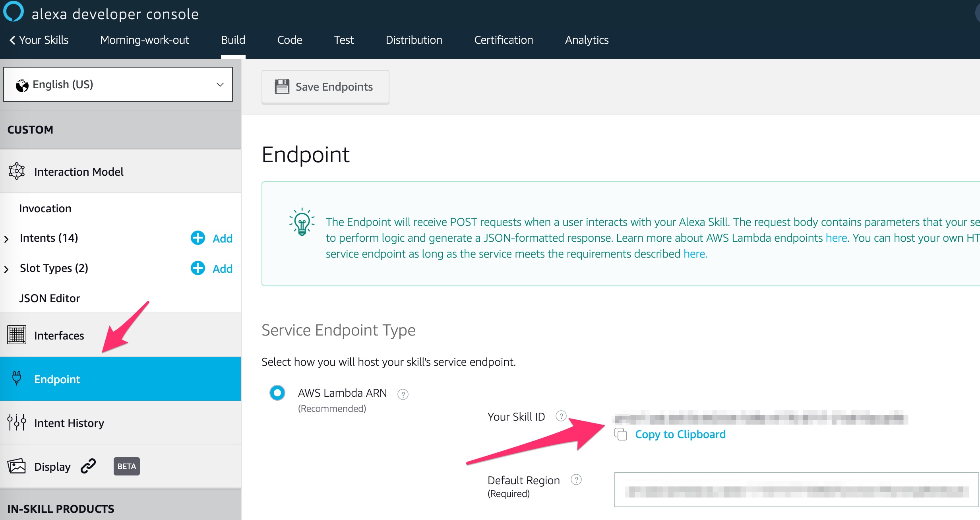Click the IN-SKILL PRODUCTS section header
980x520 pixels.
(120, 505)
